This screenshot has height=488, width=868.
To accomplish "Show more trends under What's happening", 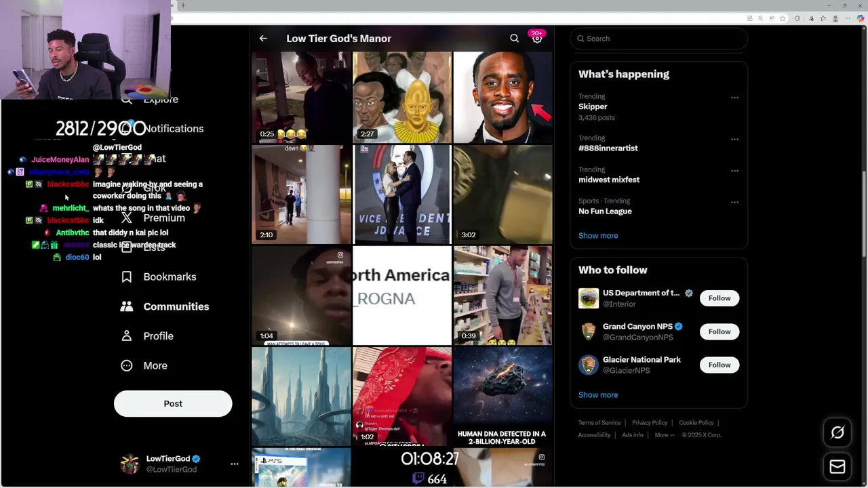I will (598, 236).
